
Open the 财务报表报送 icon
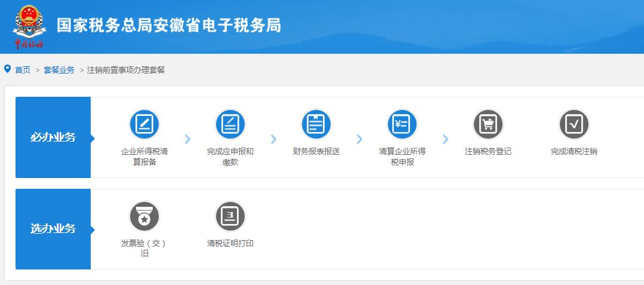(316, 124)
